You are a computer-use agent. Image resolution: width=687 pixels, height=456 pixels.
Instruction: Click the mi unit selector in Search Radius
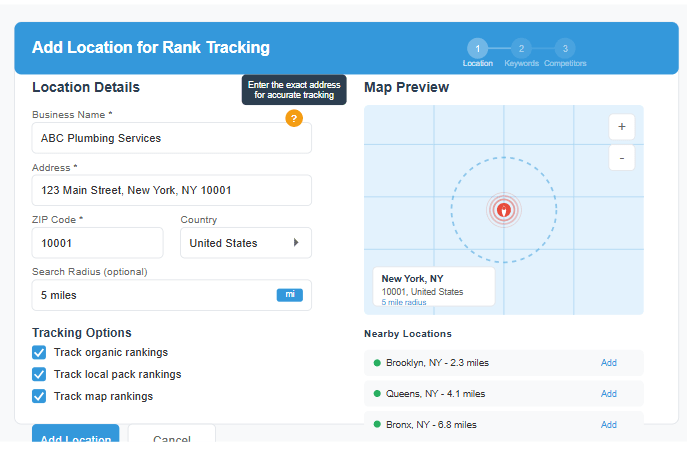click(289, 295)
